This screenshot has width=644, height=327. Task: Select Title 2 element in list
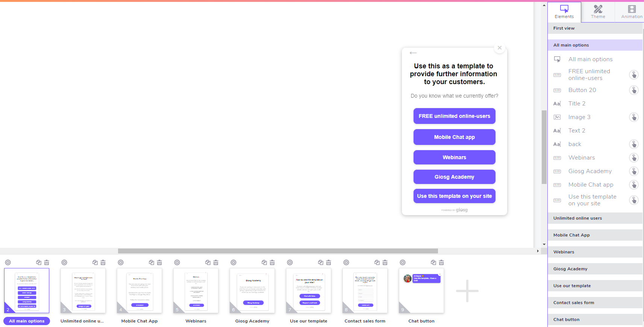tap(577, 104)
